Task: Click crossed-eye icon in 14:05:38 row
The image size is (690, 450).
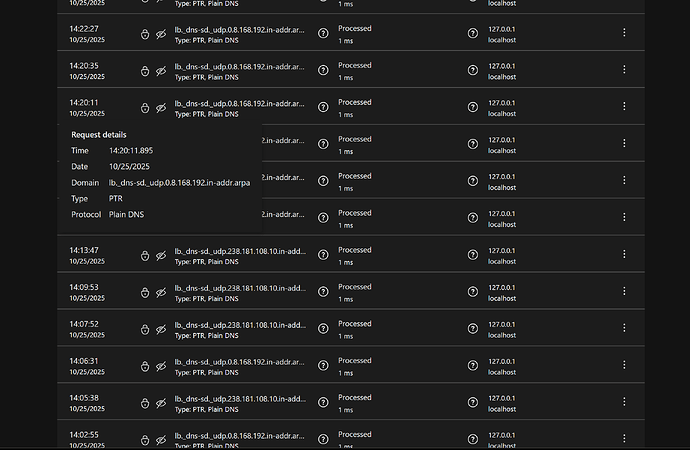Action: [161, 403]
